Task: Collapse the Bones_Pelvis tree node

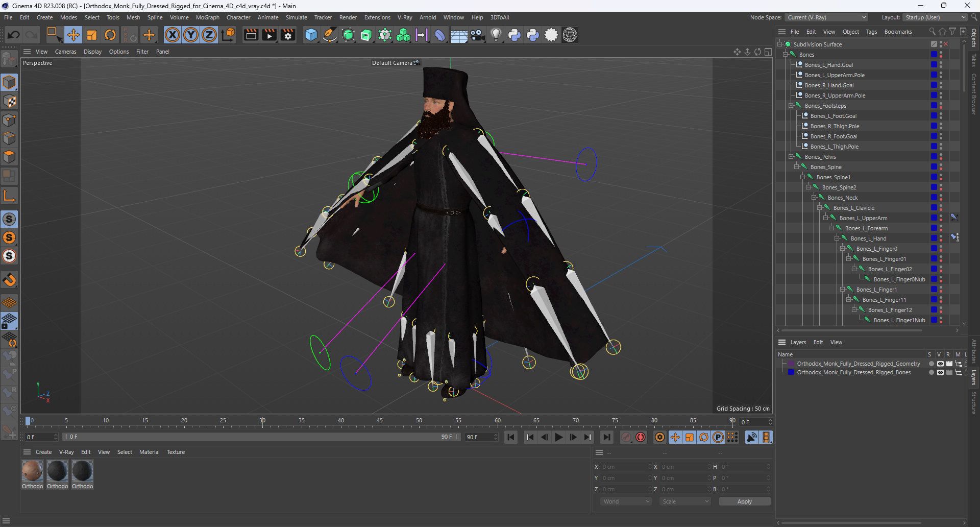Action: [x=791, y=157]
